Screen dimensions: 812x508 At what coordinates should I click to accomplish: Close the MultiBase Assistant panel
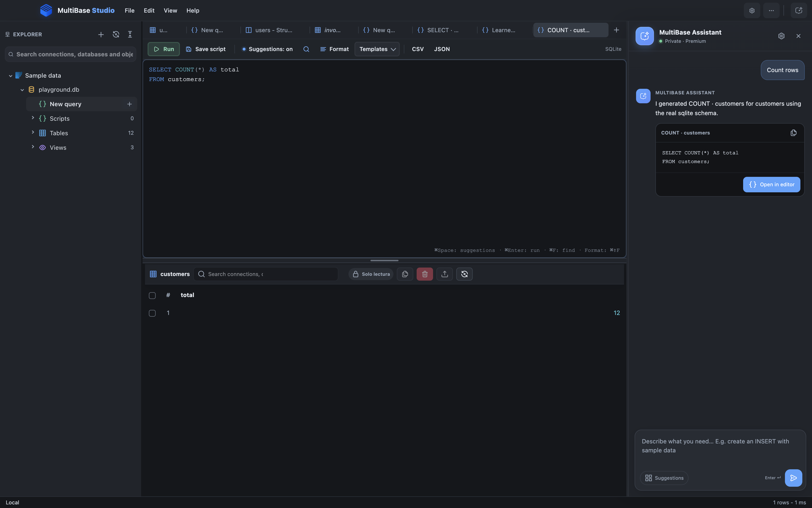(x=798, y=36)
